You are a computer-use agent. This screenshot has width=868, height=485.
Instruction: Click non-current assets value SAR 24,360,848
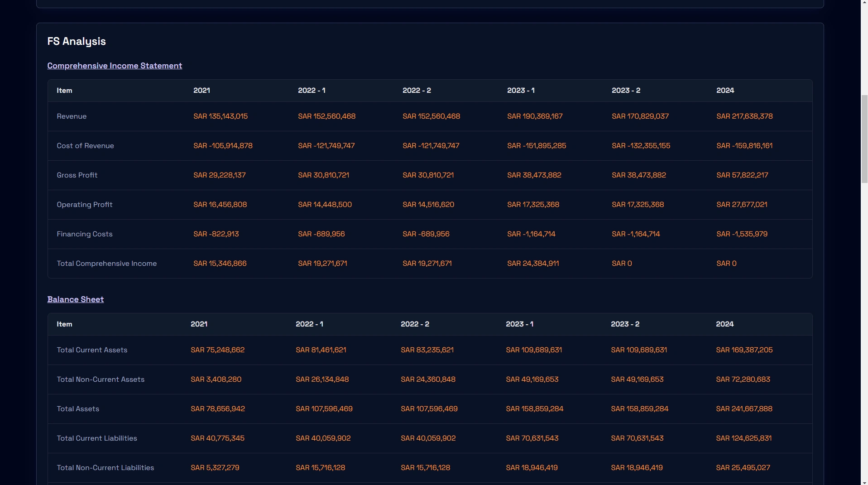coord(428,379)
